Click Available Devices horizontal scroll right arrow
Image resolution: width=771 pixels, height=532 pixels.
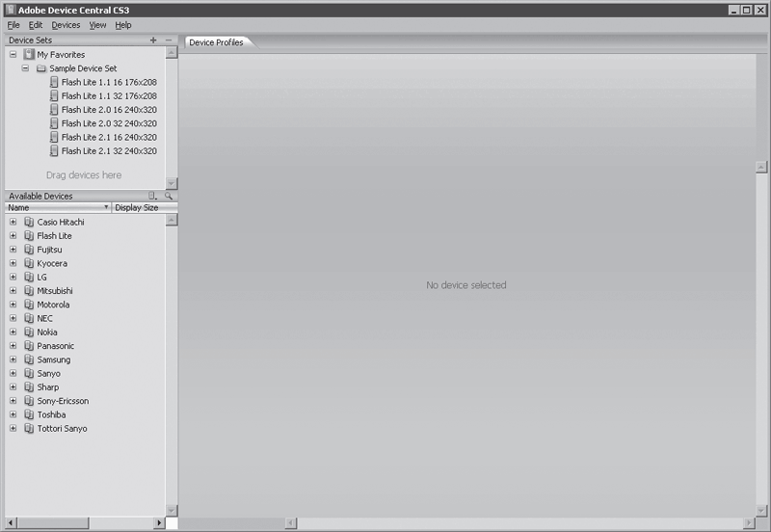point(159,522)
